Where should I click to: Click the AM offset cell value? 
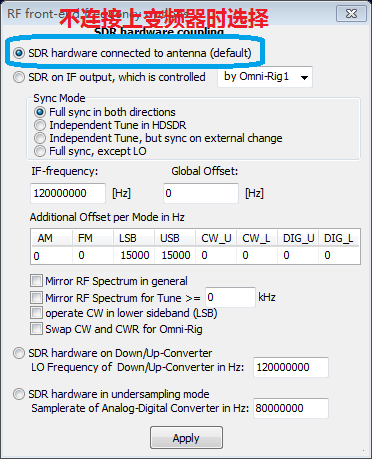click(x=37, y=256)
